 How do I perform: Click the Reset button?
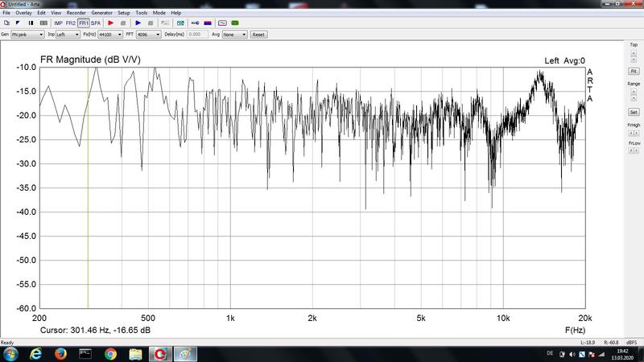(258, 35)
